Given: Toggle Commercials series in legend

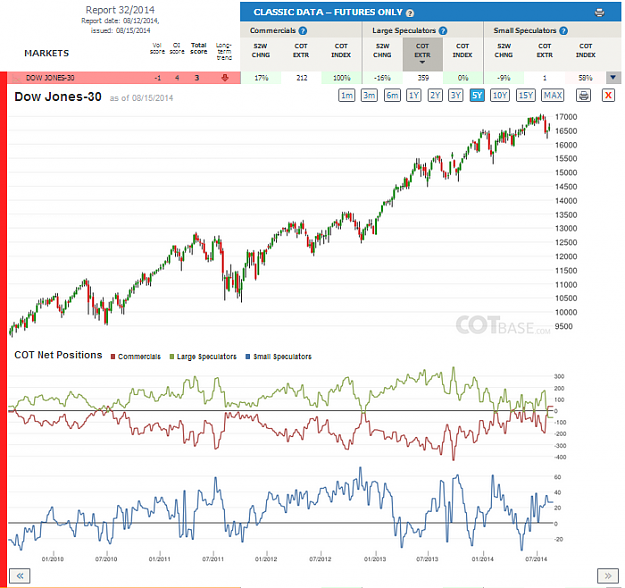Looking at the screenshot, I should tap(136, 356).
